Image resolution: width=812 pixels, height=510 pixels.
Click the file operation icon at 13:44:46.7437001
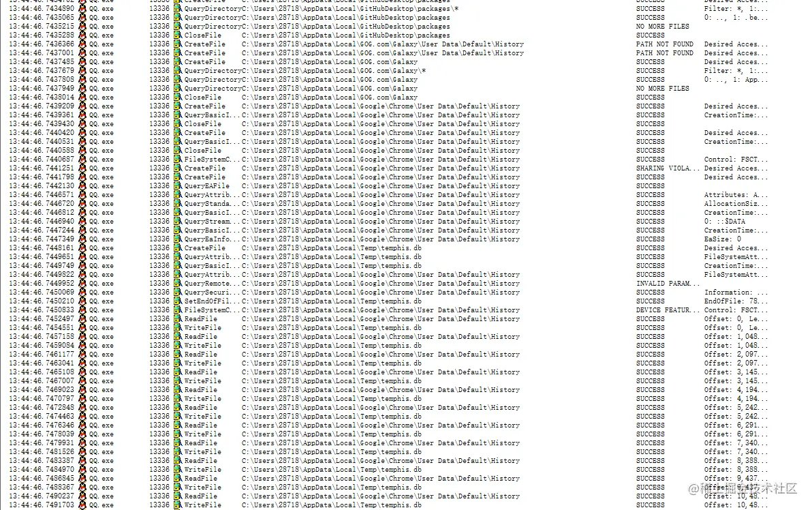tap(178, 53)
